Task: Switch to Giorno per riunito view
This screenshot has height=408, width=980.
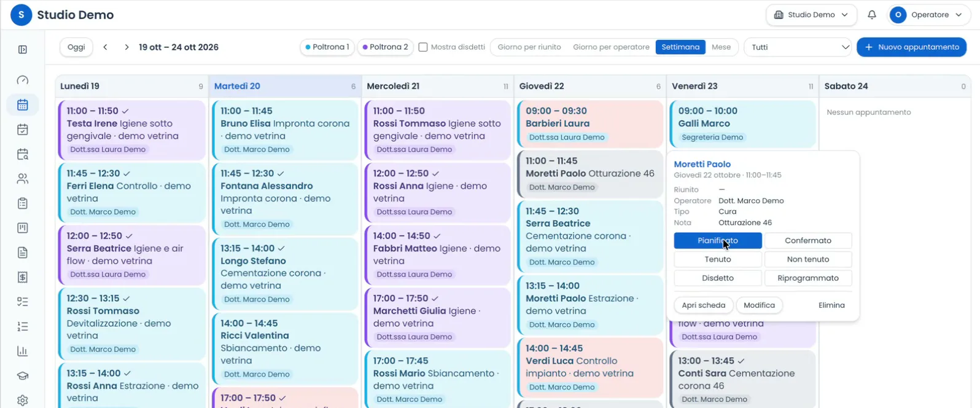Action: [x=529, y=47]
